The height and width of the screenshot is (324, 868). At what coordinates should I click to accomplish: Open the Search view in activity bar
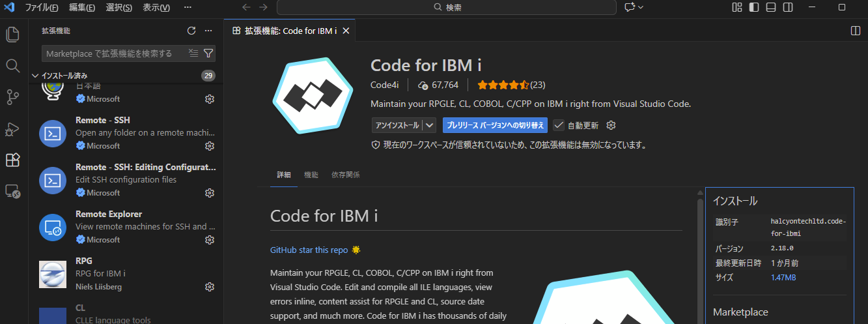pyautogui.click(x=12, y=66)
